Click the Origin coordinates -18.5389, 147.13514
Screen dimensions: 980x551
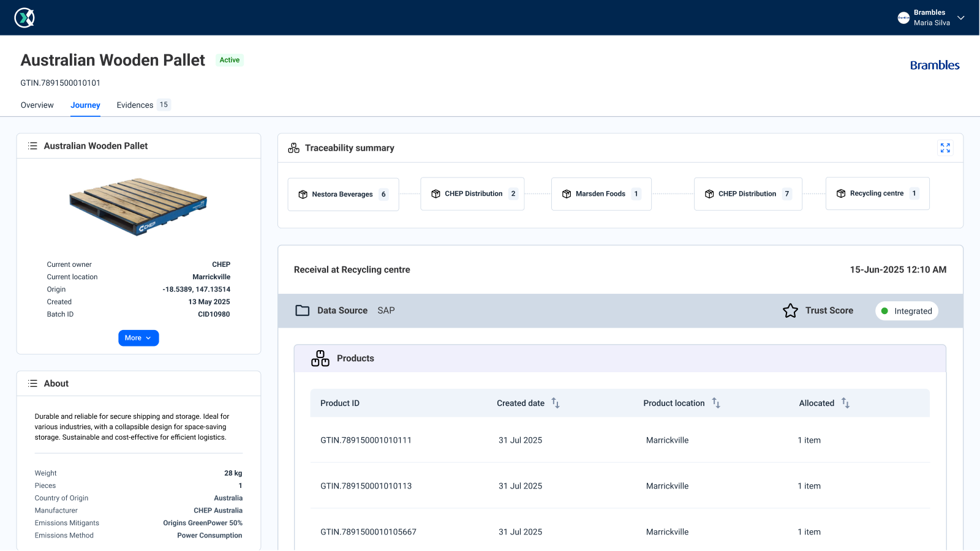click(197, 290)
